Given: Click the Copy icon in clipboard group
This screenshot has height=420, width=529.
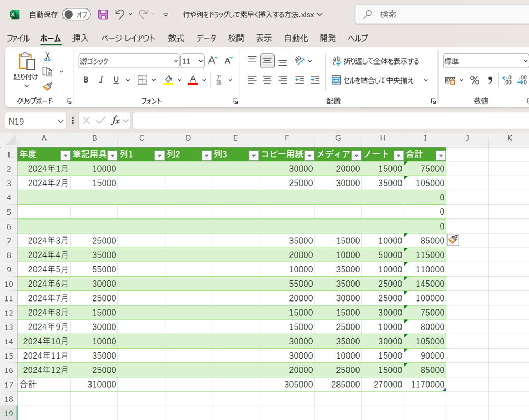Looking at the screenshot, I should [48, 71].
